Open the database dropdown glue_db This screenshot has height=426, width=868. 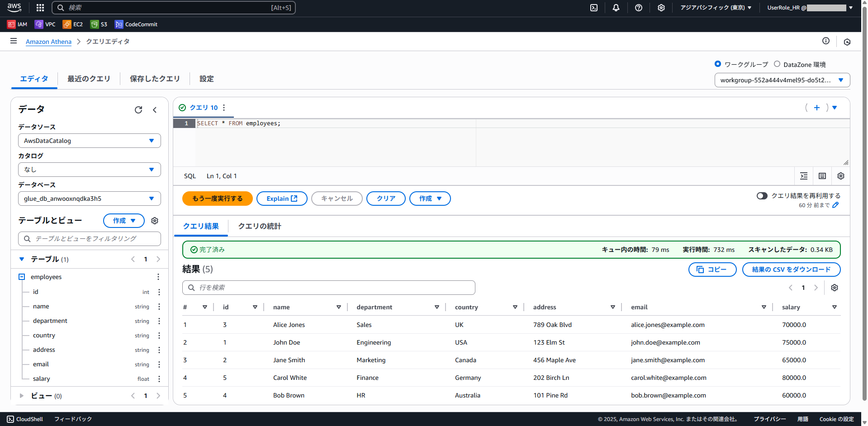[90, 199]
